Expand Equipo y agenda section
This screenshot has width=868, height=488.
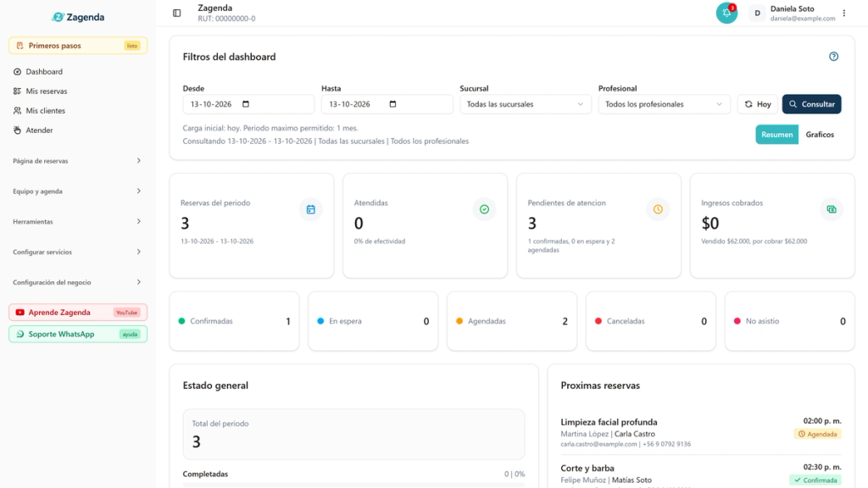pyautogui.click(x=77, y=191)
